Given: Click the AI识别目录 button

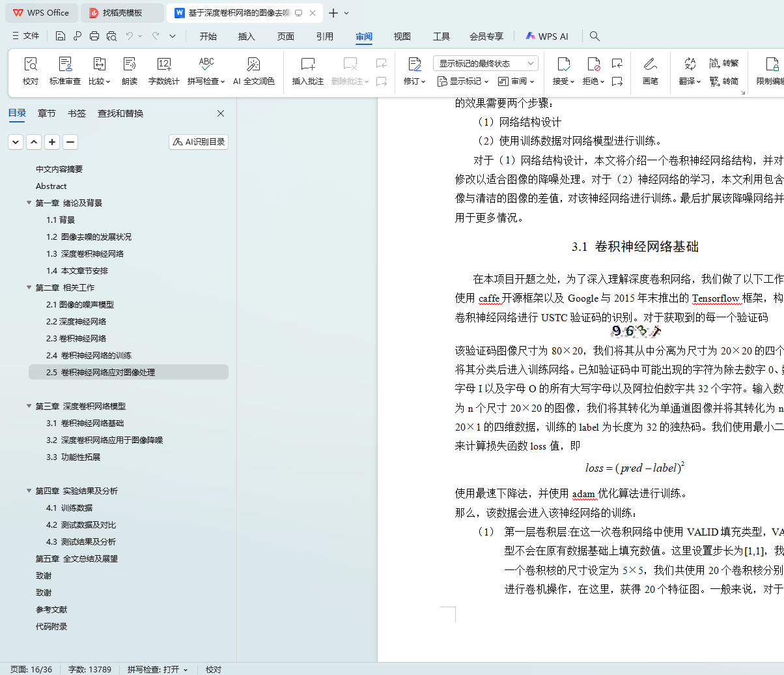Looking at the screenshot, I should (199, 142).
